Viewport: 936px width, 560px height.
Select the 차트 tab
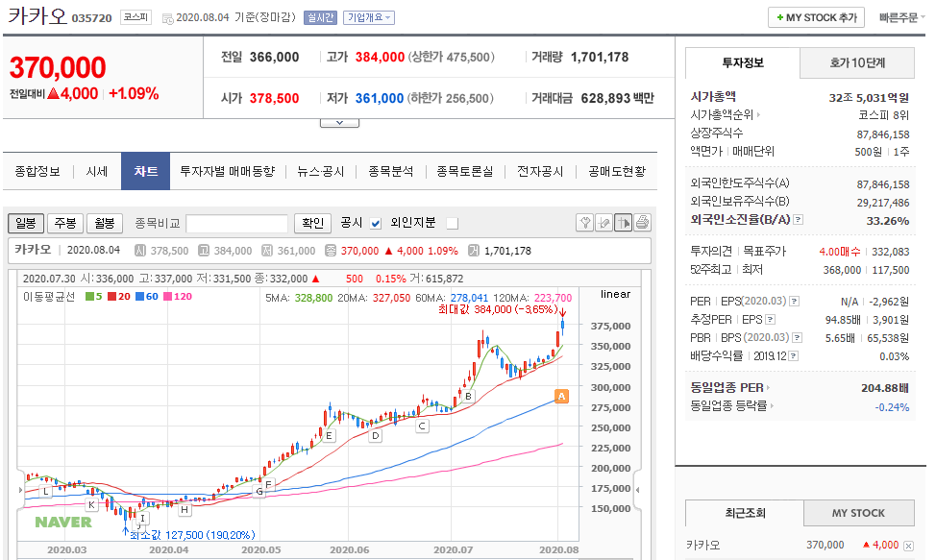(x=146, y=172)
